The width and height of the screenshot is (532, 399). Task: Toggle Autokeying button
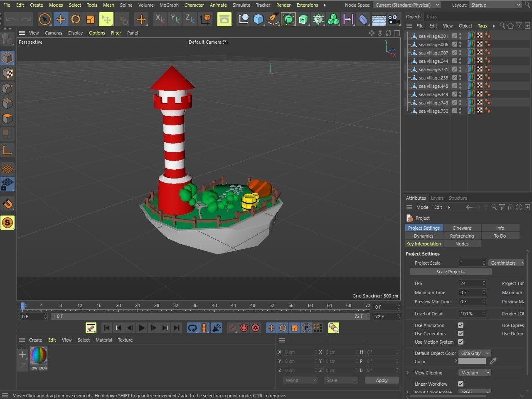(244, 328)
